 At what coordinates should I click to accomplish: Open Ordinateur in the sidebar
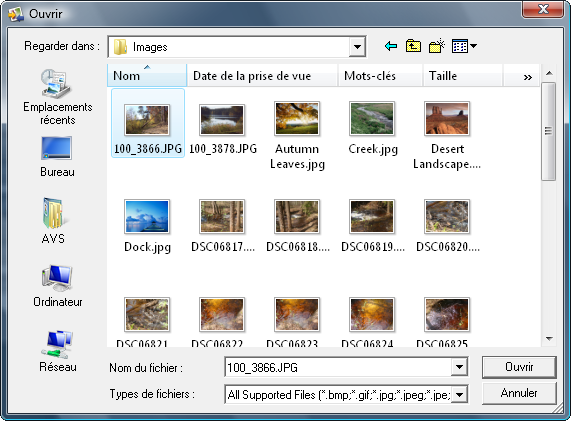coord(58,286)
